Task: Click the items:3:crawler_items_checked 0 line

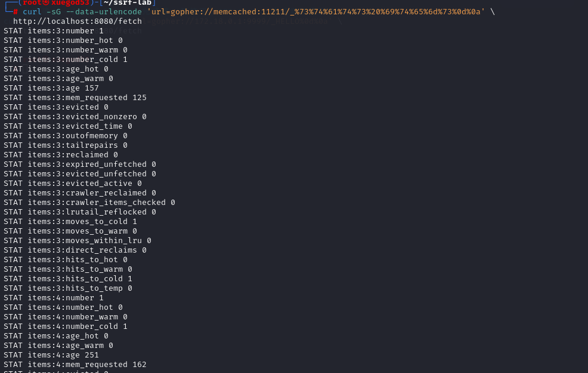Action: [x=89, y=203]
